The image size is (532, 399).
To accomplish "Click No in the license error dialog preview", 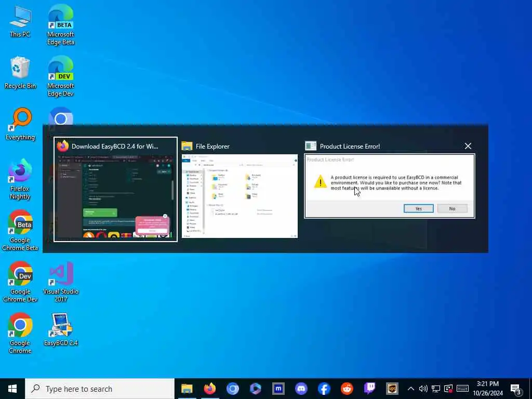I will pos(453,209).
